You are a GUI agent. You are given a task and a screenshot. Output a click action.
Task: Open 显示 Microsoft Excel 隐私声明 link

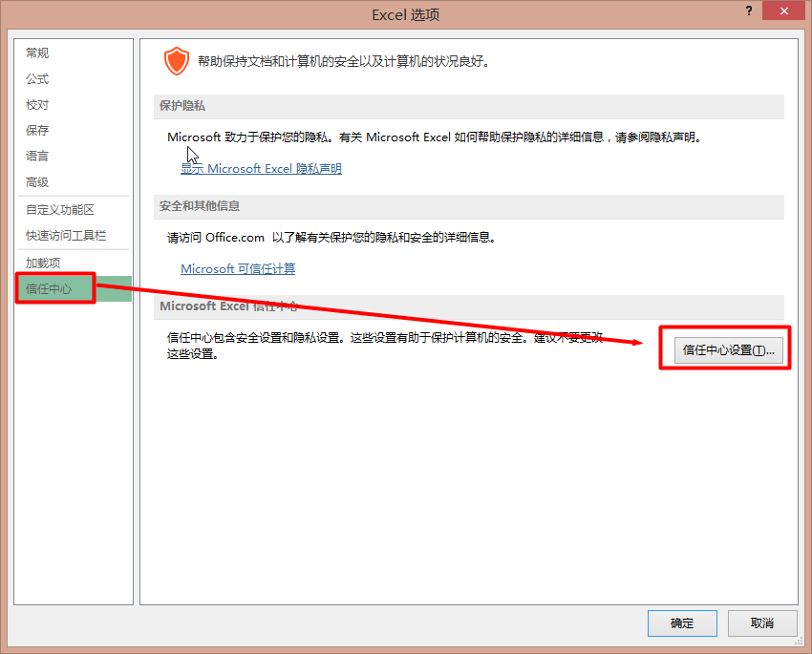click(261, 169)
